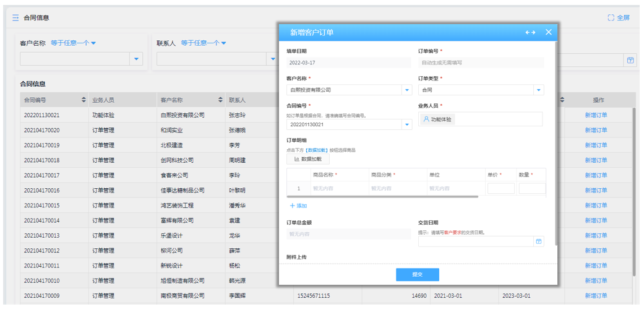Open the 客户名称 dropdown in the order dialog

coord(406,90)
